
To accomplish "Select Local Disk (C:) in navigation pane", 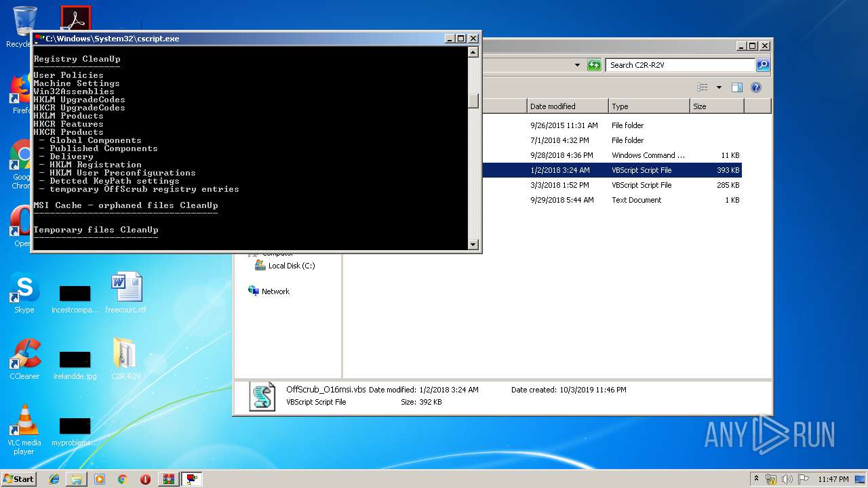I will click(285, 266).
